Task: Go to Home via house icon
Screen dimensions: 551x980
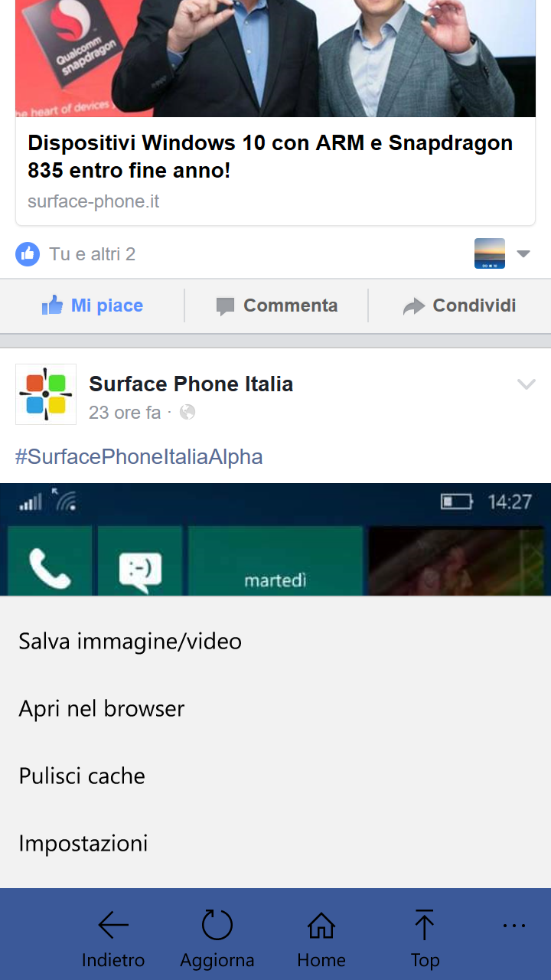Action: [321, 925]
